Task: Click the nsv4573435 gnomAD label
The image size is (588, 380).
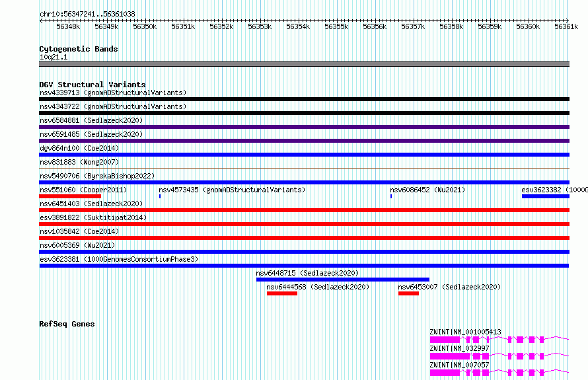Action: click(x=232, y=190)
